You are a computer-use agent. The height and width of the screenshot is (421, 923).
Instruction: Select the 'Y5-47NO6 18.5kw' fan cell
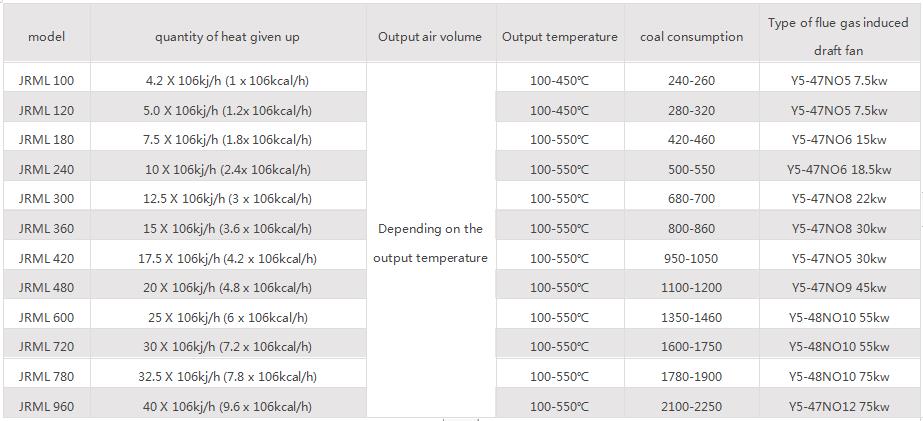click(838, 170)
